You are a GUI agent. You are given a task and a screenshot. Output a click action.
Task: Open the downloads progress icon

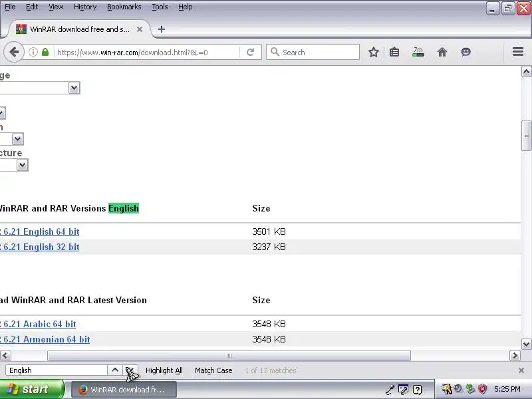tap(418, 53)
